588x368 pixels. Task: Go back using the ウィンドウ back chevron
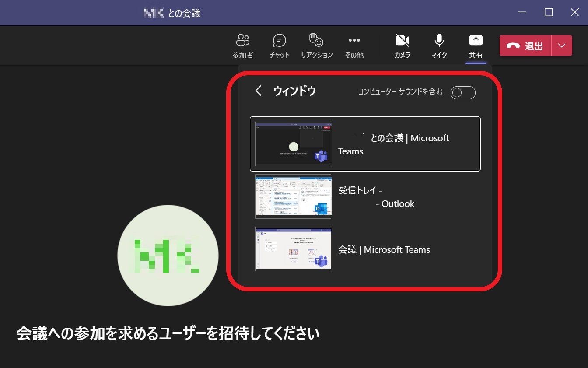point(258,91)
